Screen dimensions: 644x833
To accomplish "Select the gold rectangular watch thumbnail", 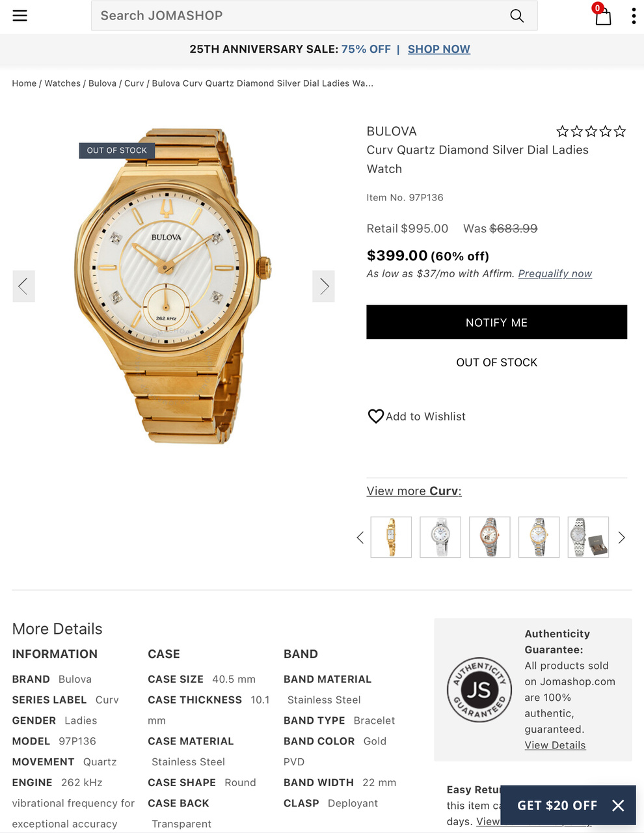I will 391,537.
